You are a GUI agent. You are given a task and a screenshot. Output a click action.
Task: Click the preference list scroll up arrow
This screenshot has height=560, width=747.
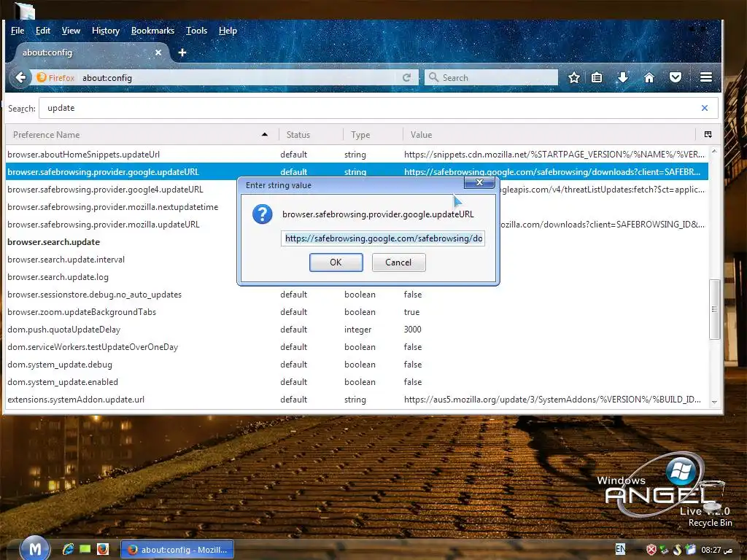pos(714,152)
